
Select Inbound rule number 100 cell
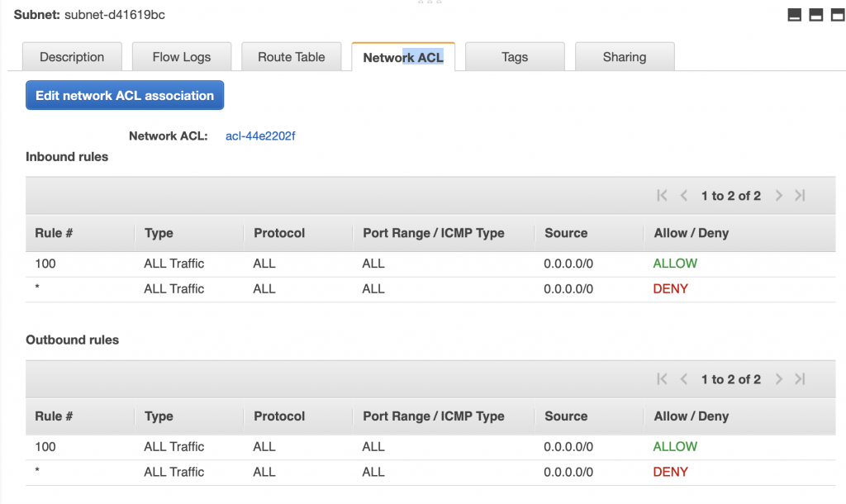pos(45,264)
